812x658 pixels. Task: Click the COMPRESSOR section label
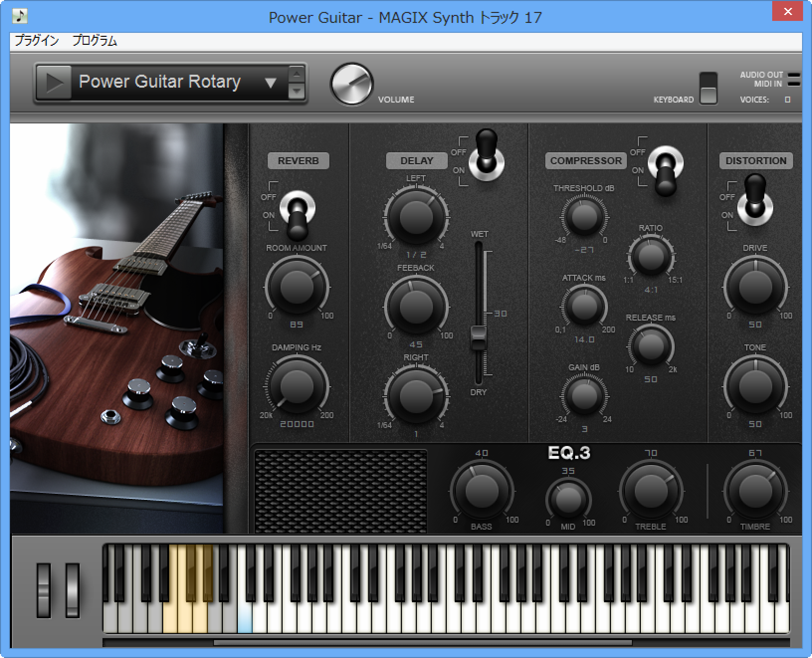pos(586,161)
